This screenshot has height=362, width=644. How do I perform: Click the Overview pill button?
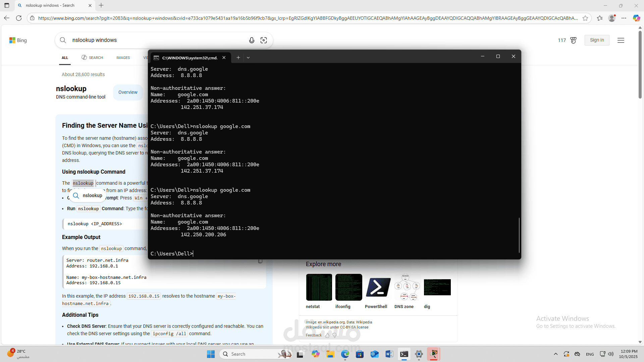tap(128, 93)
